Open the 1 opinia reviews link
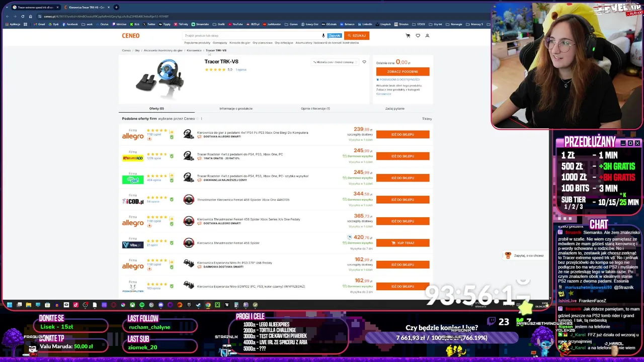The height and width of the screenshot is (362, 644). (241, 69)
